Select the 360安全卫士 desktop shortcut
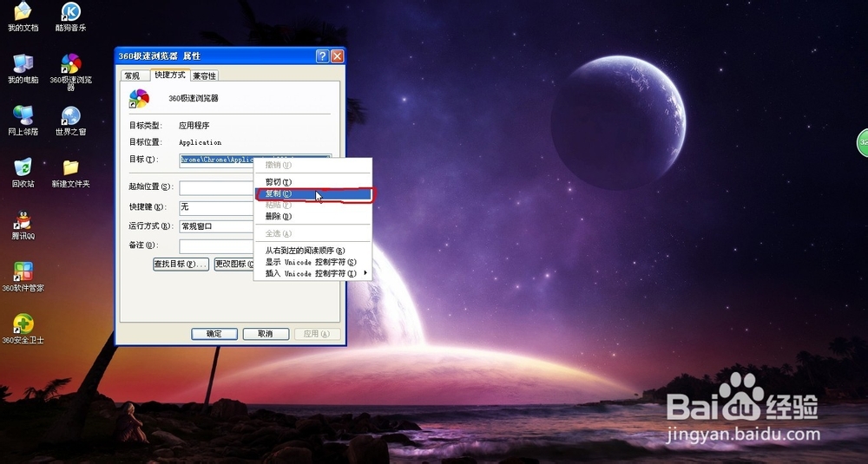Screen dimensions: 868x464 click(x=23, y=329)
